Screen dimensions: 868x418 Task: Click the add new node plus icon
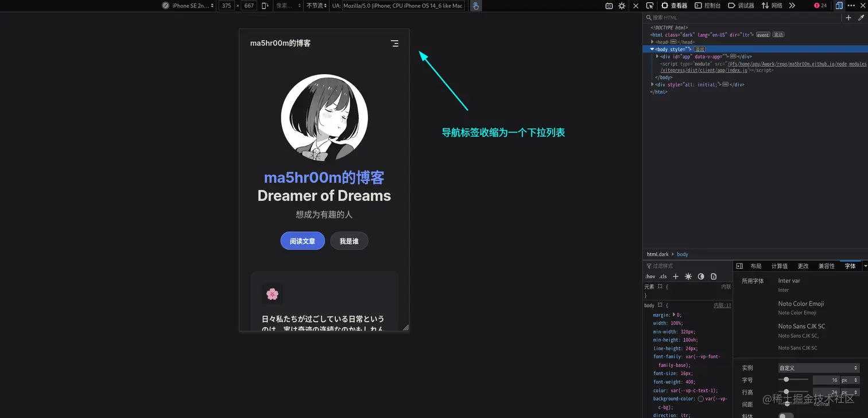point(848,18)
